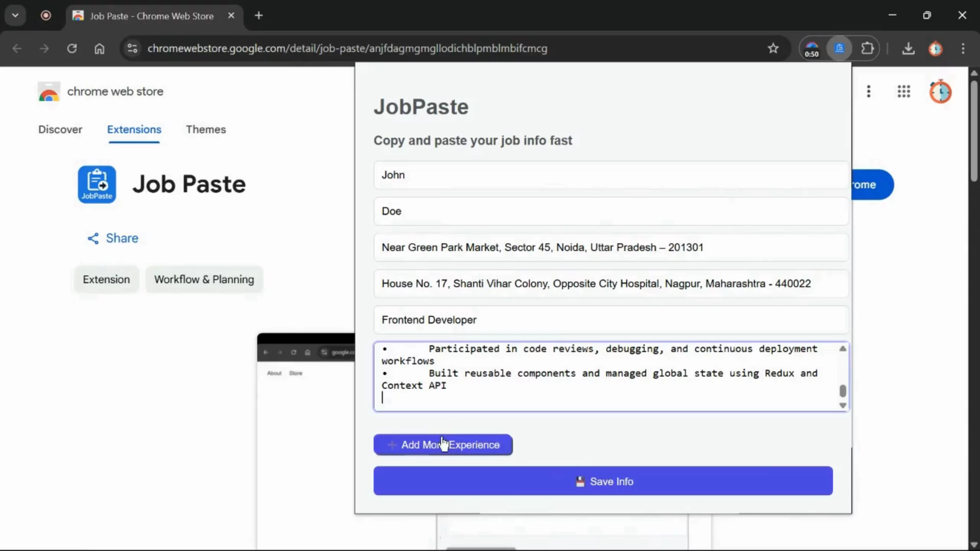Click the Share link
The height and width of the screenshot is (551, 980).
(113, 238)
